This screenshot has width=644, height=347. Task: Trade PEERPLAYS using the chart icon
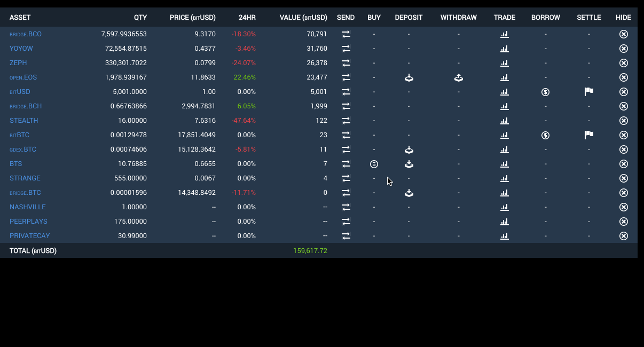[505, 222]
